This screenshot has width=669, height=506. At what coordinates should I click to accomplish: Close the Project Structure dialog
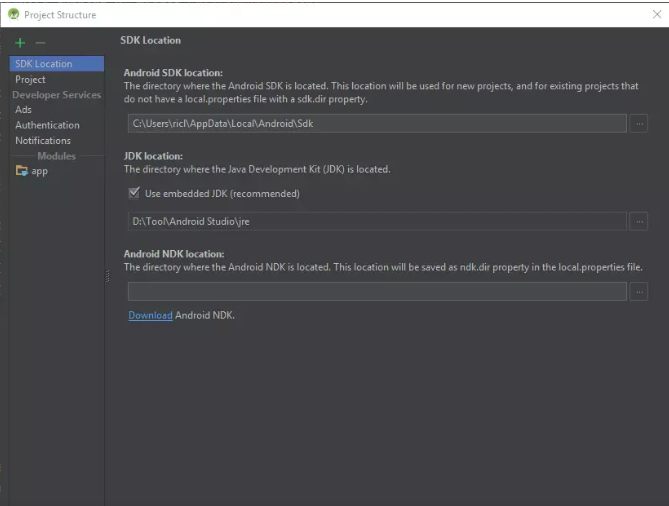(657, 14)
